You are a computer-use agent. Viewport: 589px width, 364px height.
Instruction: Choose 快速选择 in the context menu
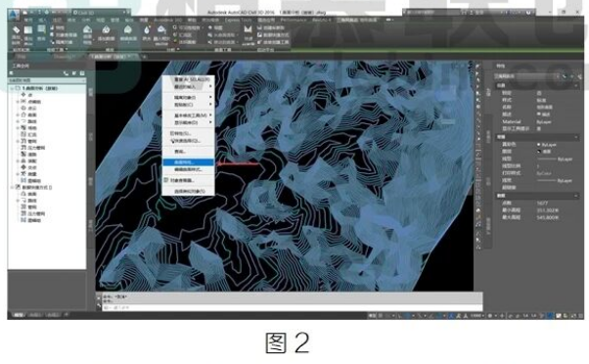click(x=188, y=141)
